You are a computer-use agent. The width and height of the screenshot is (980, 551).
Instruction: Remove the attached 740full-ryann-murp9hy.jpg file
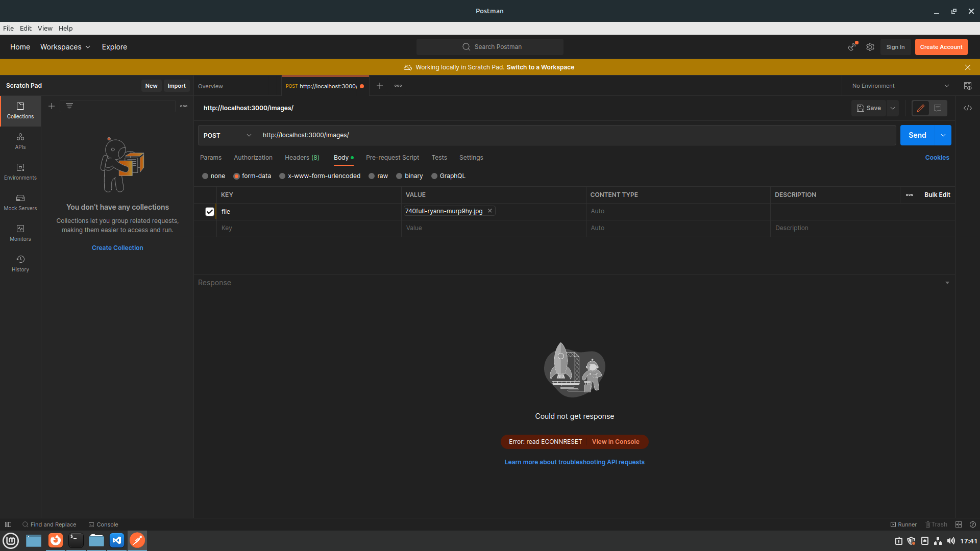[489, 211]
